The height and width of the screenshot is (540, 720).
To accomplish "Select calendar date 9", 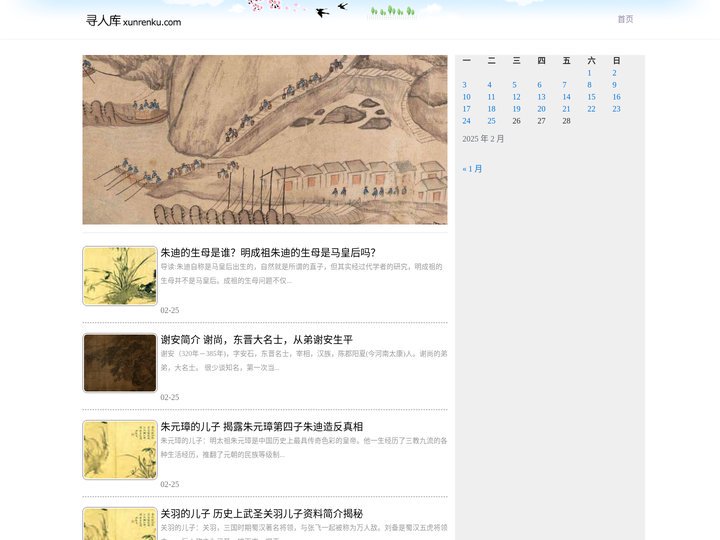I will point(614,85).
